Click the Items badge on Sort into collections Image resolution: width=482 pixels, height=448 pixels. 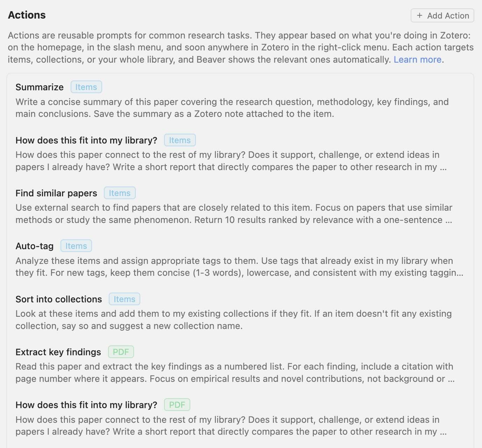124,299
